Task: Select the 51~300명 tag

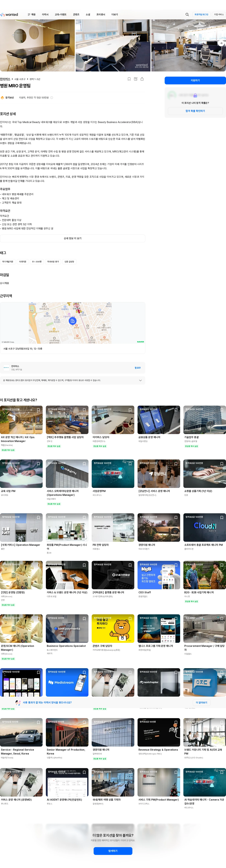Action: [x=37, y=261]
